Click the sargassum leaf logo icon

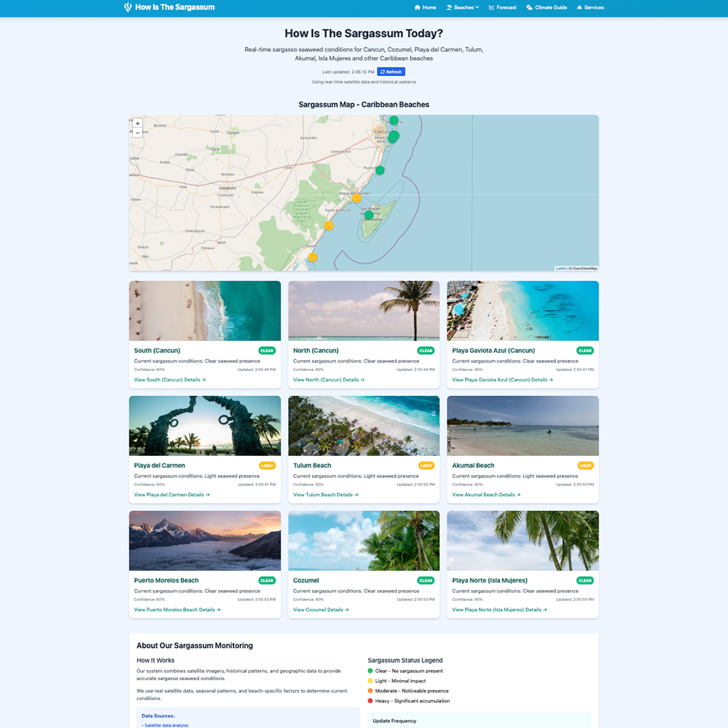point(127,8)
